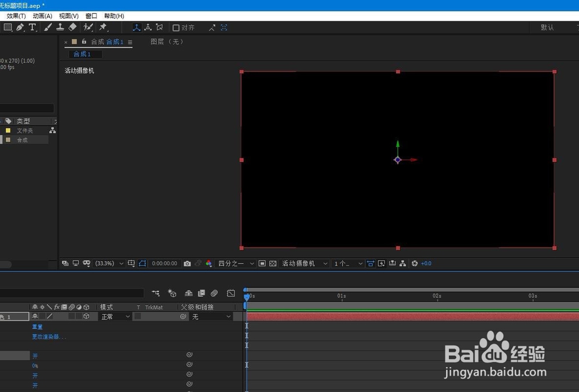Viewport: 579px width, 392px height.
Task: Open the composition panel menu icon
Action: click(x=130, y=42)
